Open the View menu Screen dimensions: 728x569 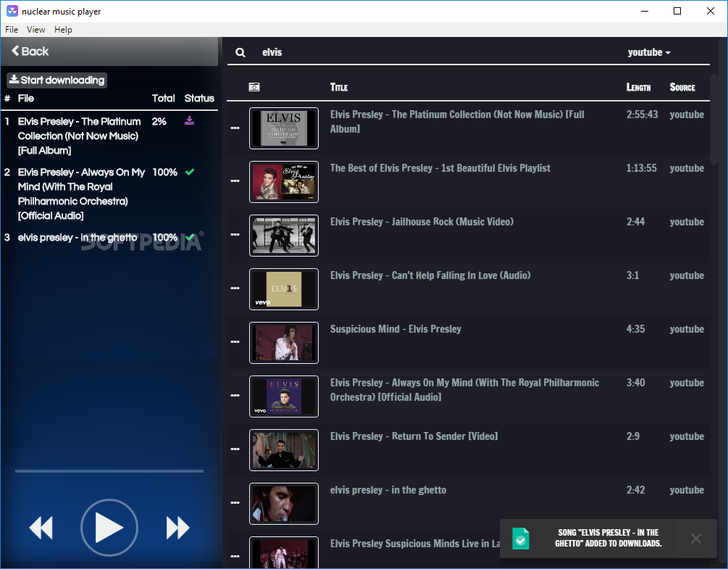point(35,30)
